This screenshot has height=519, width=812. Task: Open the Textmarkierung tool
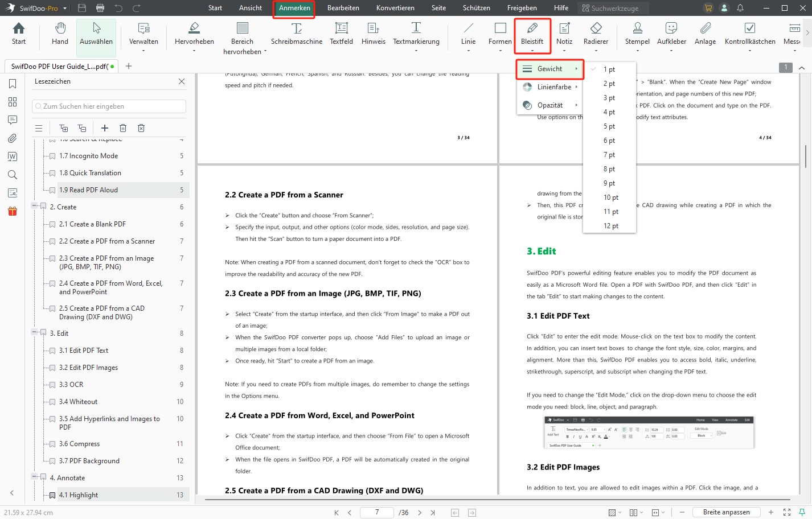pyautogui.click(x=416, y=37)
